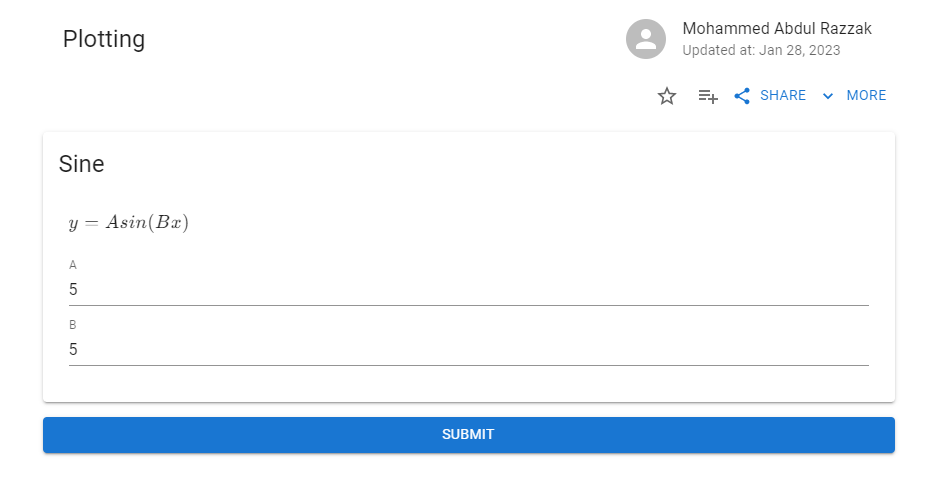This screenshot has height=501, width=937.
Task: Click the small label B above field
Action: click(x=73, y=325)
